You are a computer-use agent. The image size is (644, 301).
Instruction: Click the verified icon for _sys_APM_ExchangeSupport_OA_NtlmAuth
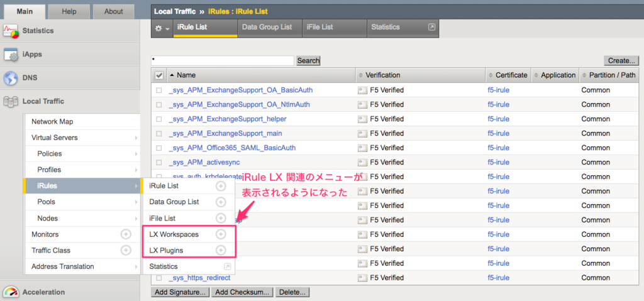(x=363, y=105)
